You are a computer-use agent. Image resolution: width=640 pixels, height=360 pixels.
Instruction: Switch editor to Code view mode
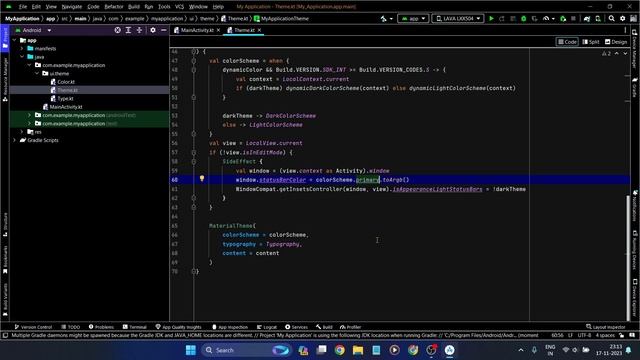567,42
